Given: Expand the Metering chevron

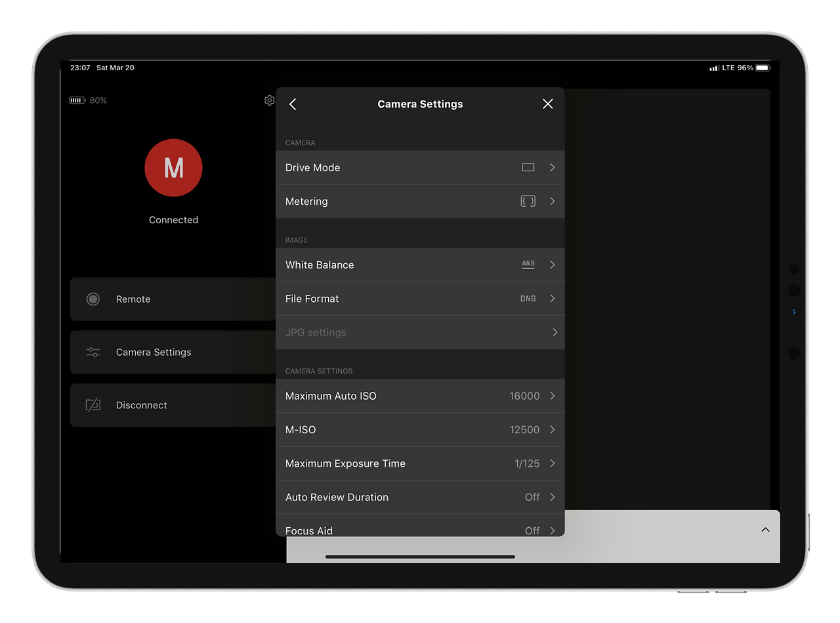Looking at the screenshot, I should pos(553,202).
